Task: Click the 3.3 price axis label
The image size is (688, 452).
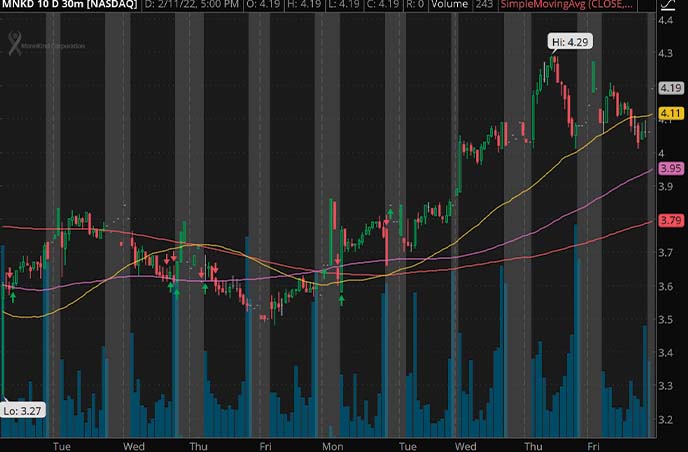Action: pyautogui.click(x=666, y=386)
